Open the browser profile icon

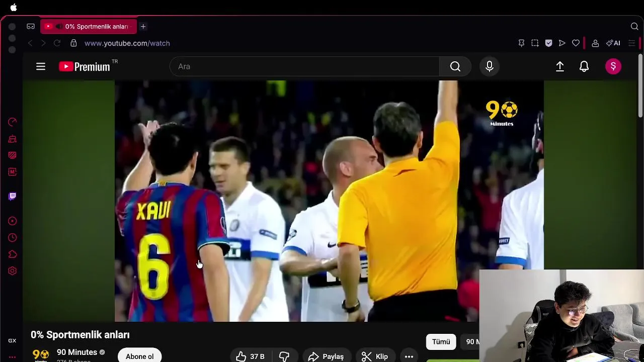[x=595, y=43]
